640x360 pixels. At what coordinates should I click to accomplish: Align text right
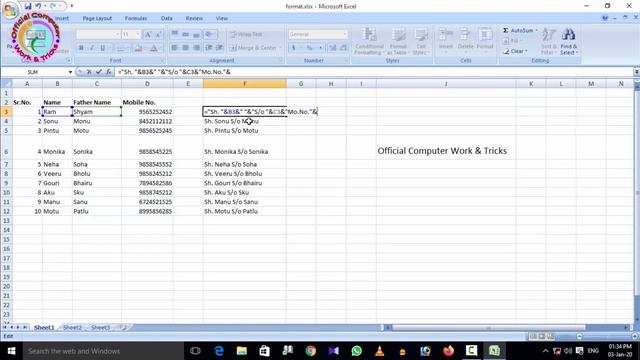[x=196, y=48]
